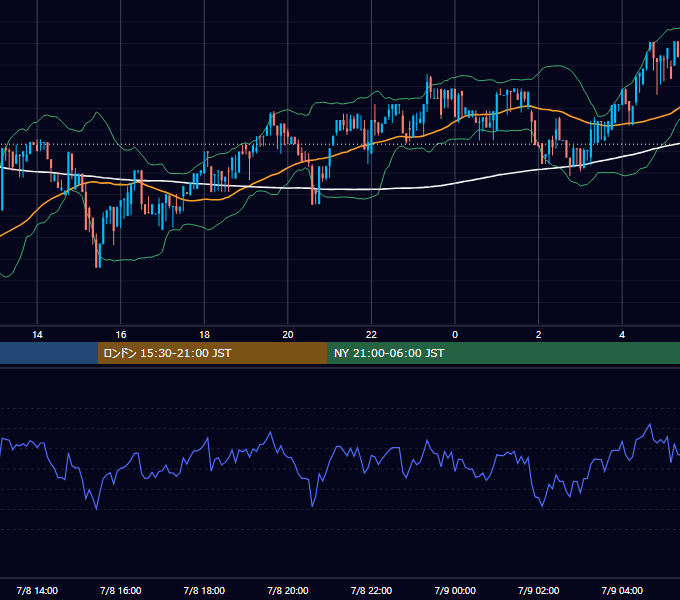Image resolution: width=680 pixels, height=600 pixels.
Task: Select the NY 21:00-06:00 JST session bar
Action: tap(503, 353)
